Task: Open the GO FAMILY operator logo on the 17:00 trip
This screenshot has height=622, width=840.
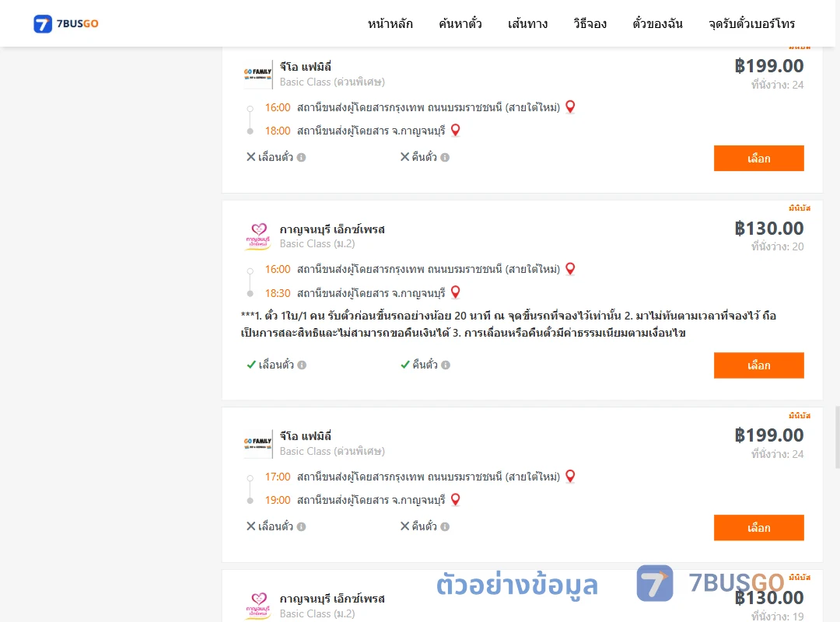Action: [x=257, y=444]
